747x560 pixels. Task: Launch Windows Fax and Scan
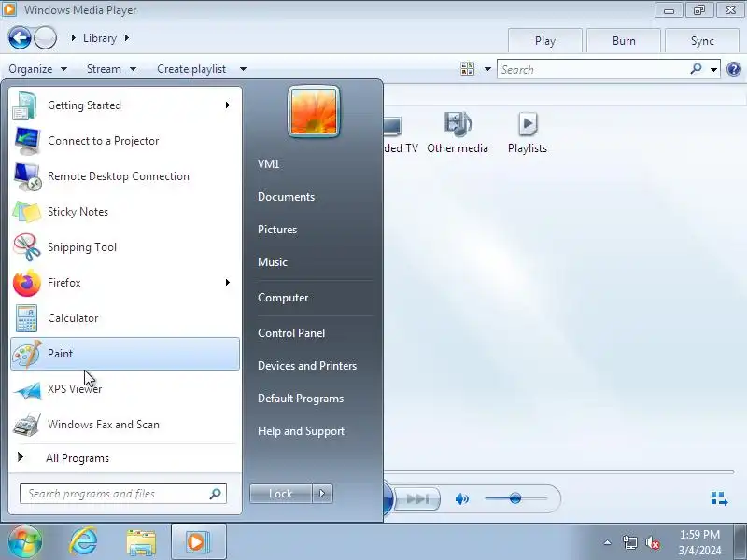click(x=125, y=425)
